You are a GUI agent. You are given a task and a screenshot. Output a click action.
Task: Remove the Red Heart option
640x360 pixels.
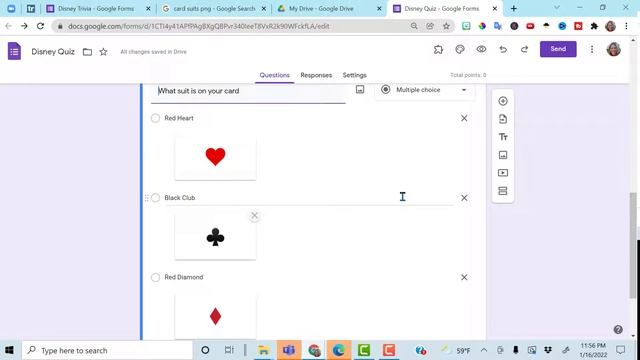point(464,118)
